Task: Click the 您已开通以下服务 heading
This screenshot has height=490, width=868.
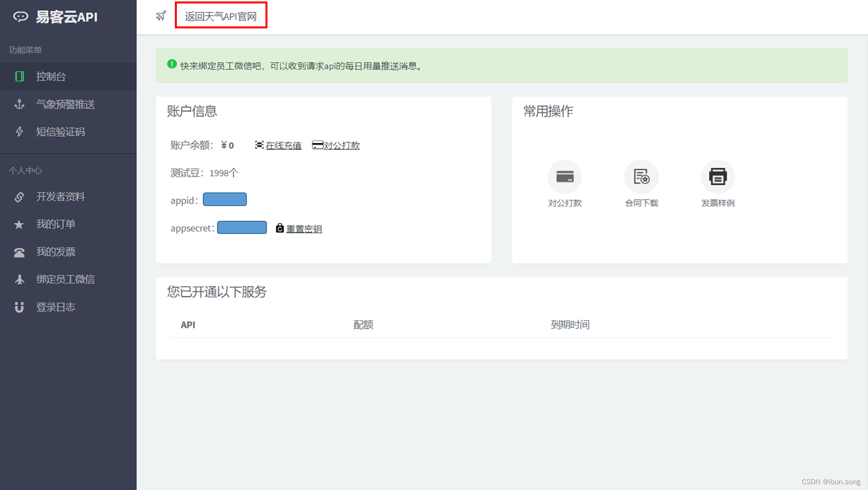Action: click(217, 292)
